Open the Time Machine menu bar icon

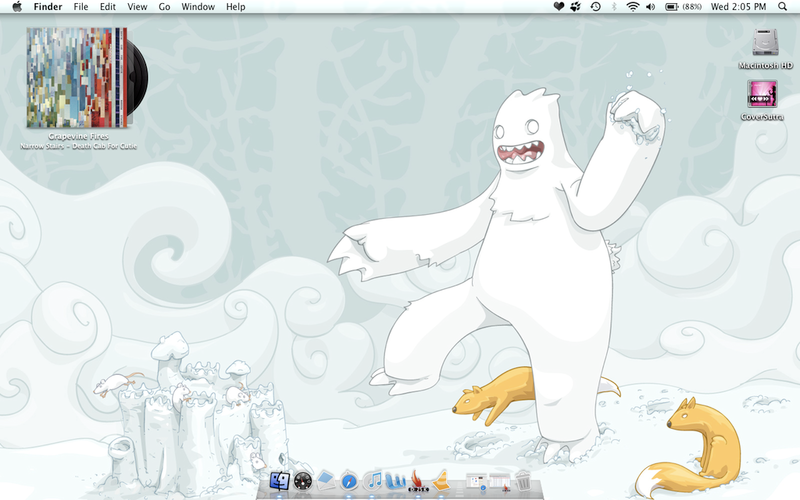click(596, 7)
